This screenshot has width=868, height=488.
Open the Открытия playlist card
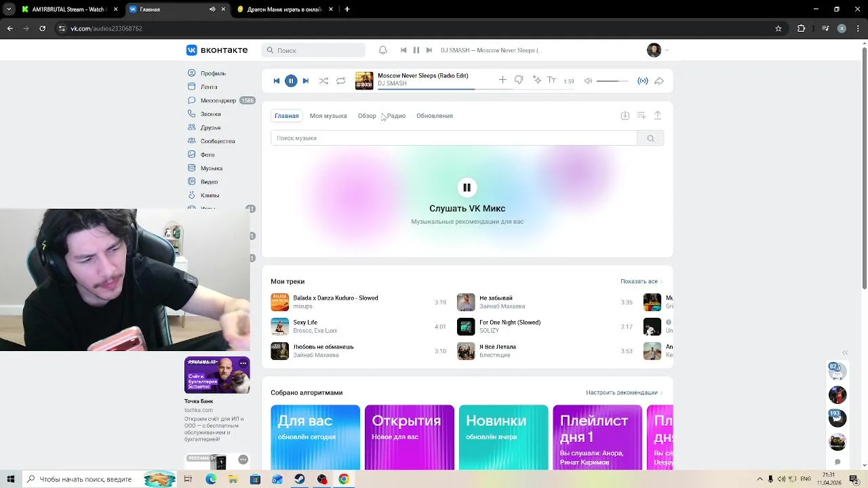click(x=410, y=437)
